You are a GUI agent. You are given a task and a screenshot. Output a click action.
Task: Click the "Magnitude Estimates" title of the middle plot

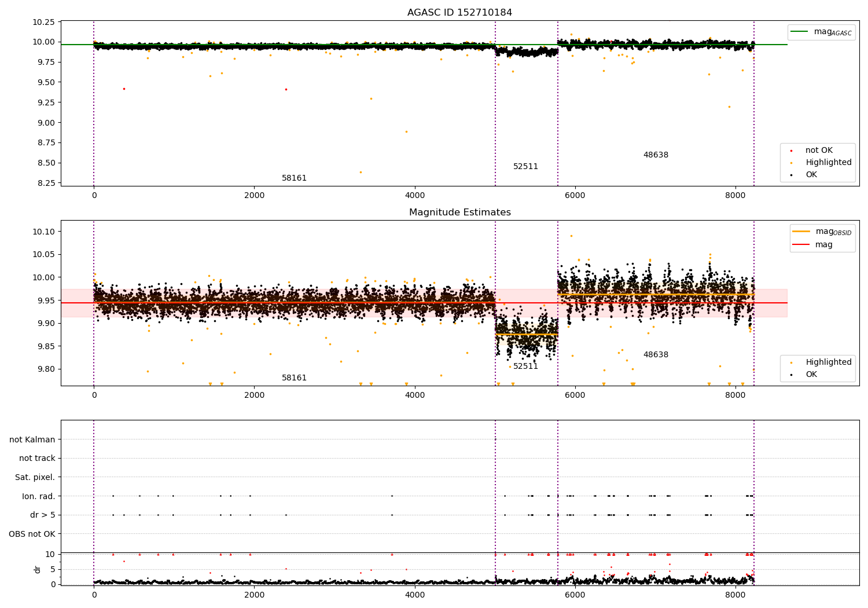click(x=459, y=213)
